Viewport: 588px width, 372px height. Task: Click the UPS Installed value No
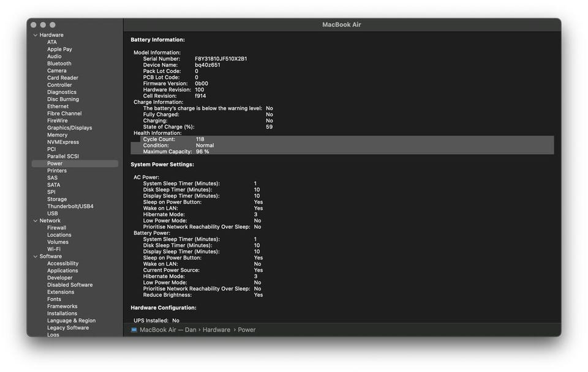[x=176, y=321]
